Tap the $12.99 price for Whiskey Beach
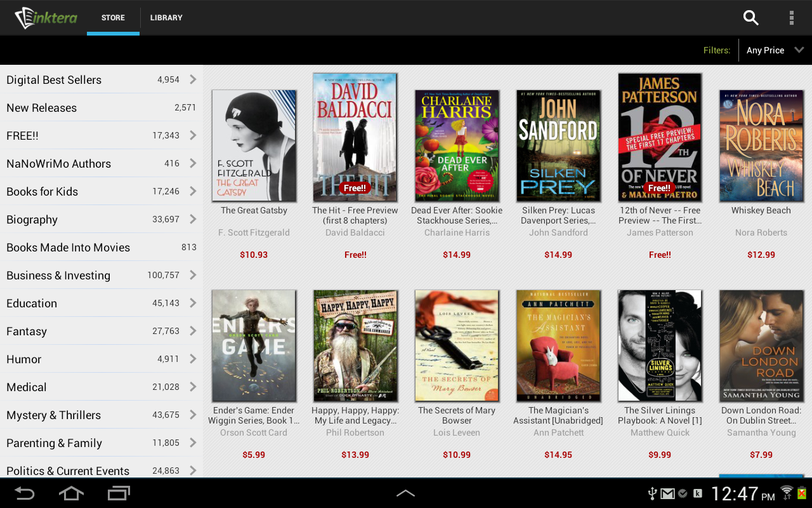812x508 pixels. point(761,255)
